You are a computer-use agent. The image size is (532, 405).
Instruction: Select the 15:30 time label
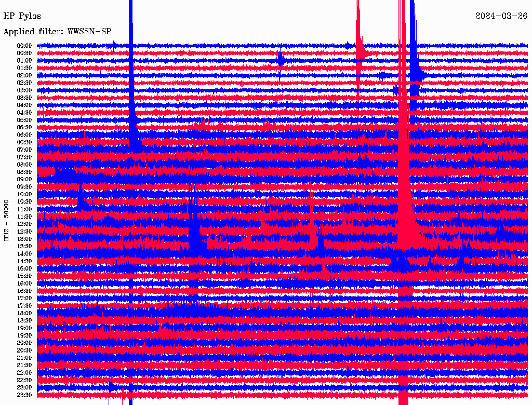24,276
